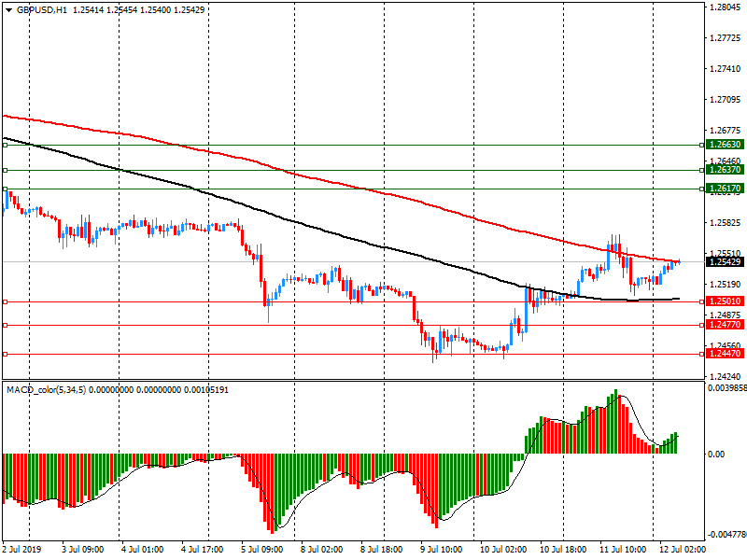Viewport: 747px width, 560px height.
Task: Click the MACD_color(5,34,5) indicator label
Action: click(x=46, y=390)
